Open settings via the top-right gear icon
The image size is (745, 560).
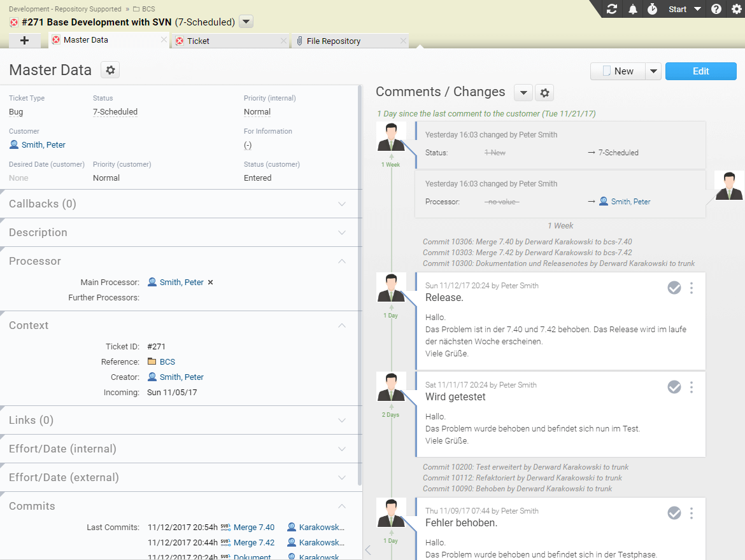click(x=736, y=9)
